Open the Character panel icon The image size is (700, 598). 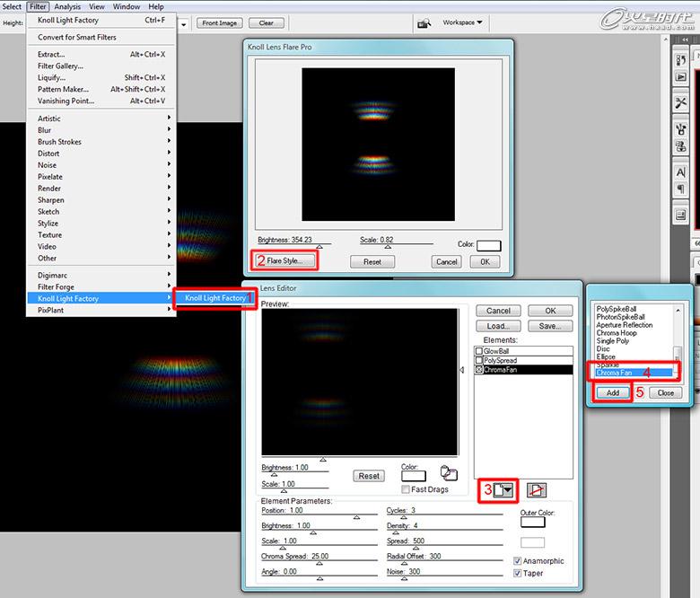point(681,172)
